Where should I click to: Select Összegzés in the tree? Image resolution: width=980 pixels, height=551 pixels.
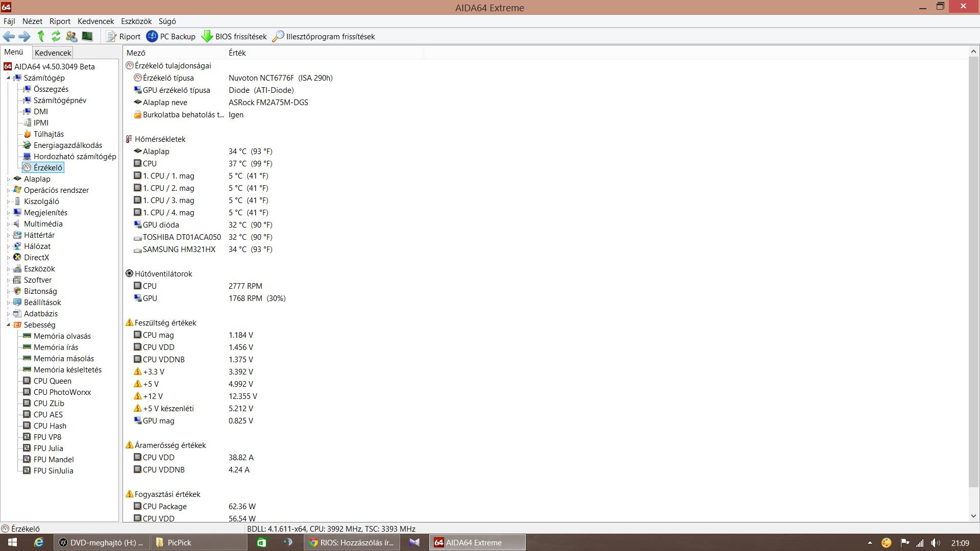pyautogui.click(x=51, y=89)
